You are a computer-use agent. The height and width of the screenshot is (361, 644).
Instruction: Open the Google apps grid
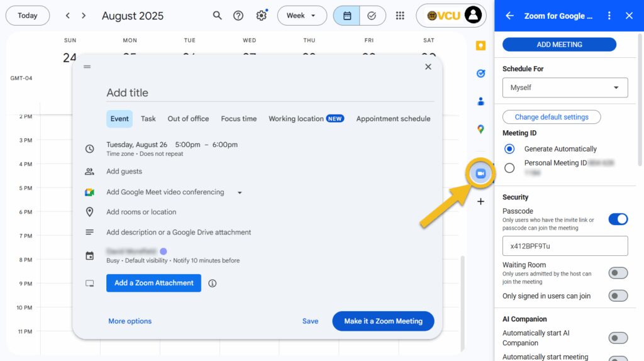(400, 16)
